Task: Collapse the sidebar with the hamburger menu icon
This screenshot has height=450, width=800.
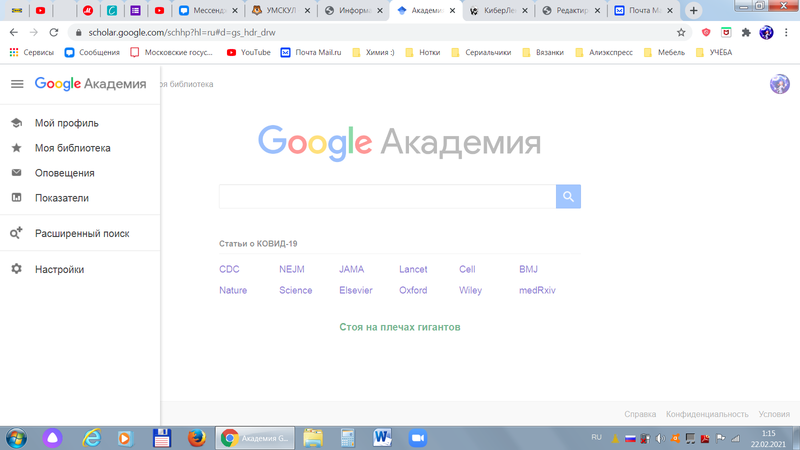Action: (17, 84)
